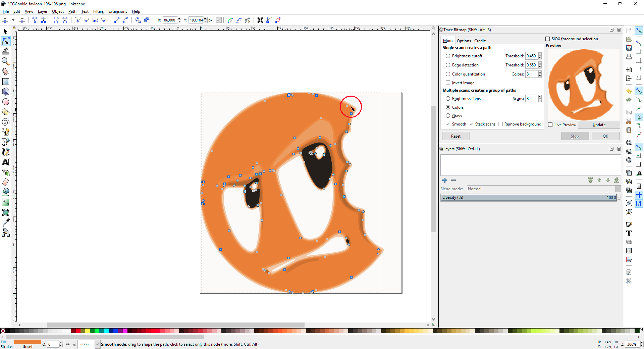644x349 pixels.
Task: Pick the cyan palette swatch
Action: coord(106,331)
